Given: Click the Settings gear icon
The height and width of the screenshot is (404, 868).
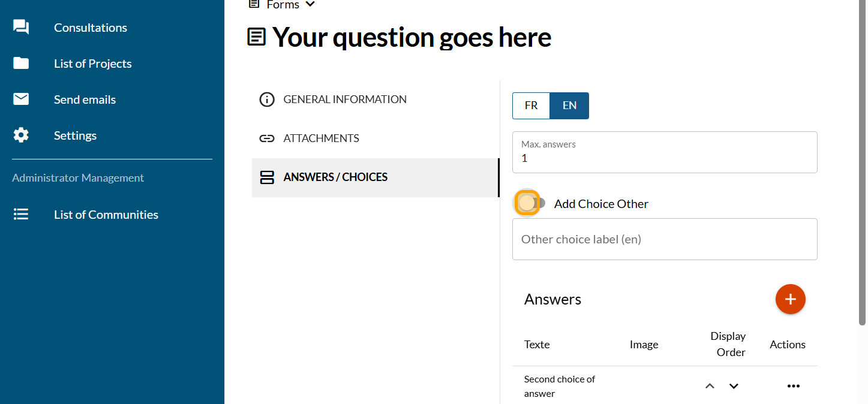Looking at the screenshot, I should (21, 135).
